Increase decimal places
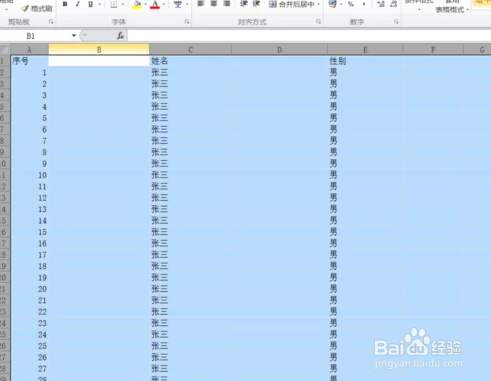 tap(381, 4)
